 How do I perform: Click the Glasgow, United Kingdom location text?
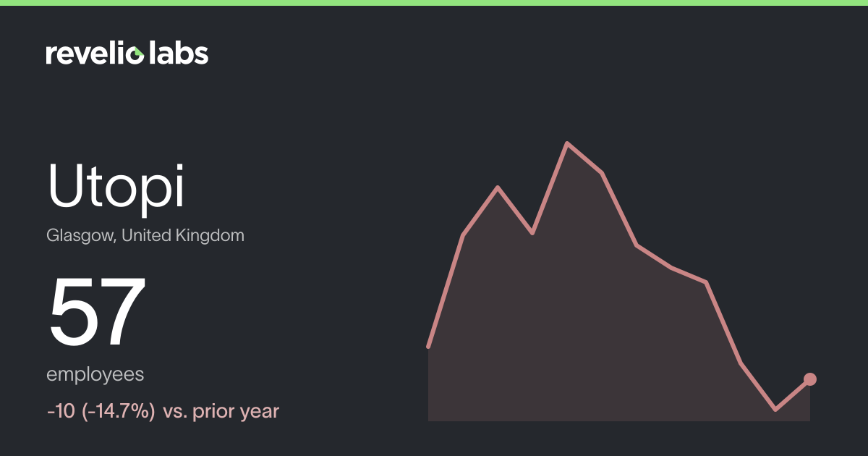tap(145, 235)
